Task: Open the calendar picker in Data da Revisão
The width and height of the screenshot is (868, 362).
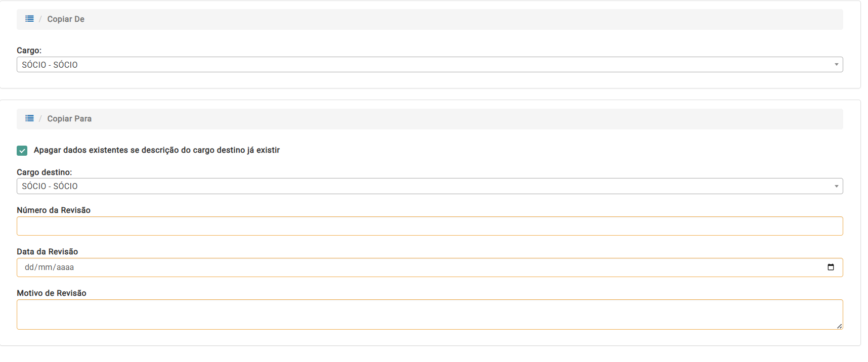Action: [830, 267]
